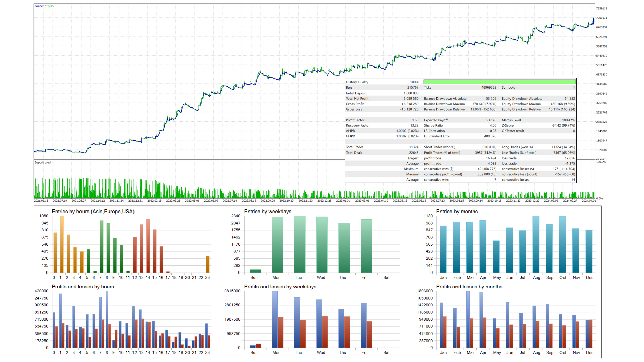Click the Balance legend label
The height and width of the screenshot is (362, 644).
pos(39,6)
